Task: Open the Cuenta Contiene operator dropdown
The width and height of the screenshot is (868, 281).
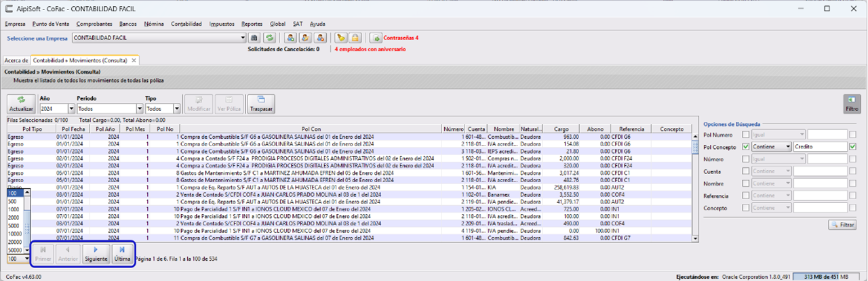Action: [x=772, y=171]
